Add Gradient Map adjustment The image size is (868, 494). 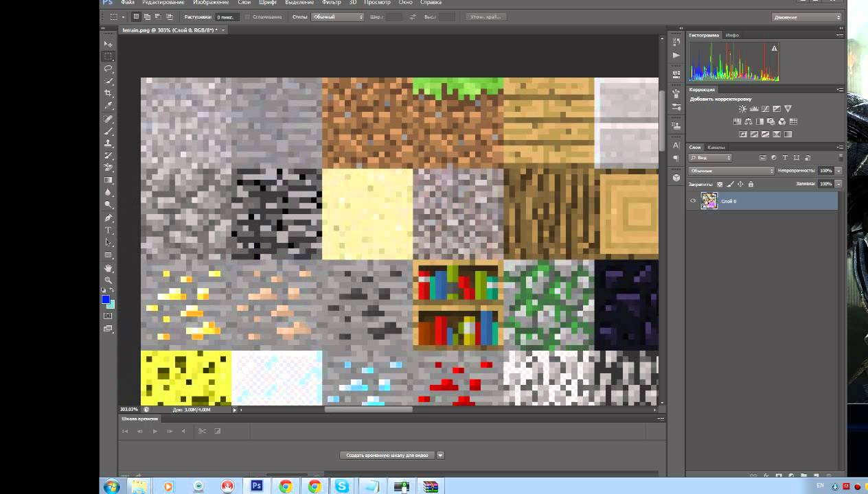(x=788, y=134)
